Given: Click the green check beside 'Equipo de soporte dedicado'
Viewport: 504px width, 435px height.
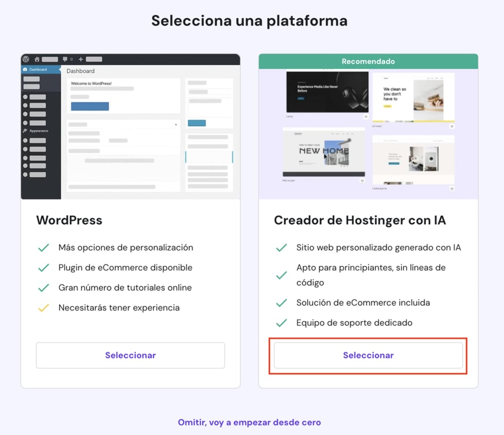Looking at the screenshot, I should point(281,322).
